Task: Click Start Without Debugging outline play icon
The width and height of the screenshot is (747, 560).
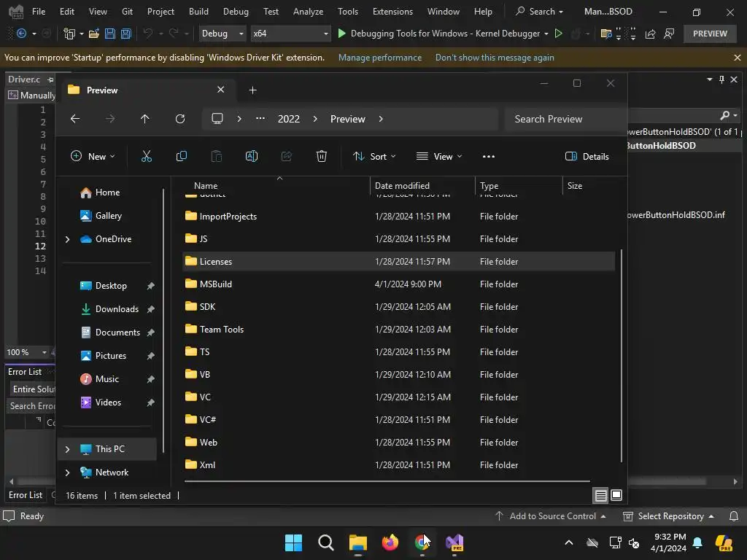Action: click(x=558, y=34)
